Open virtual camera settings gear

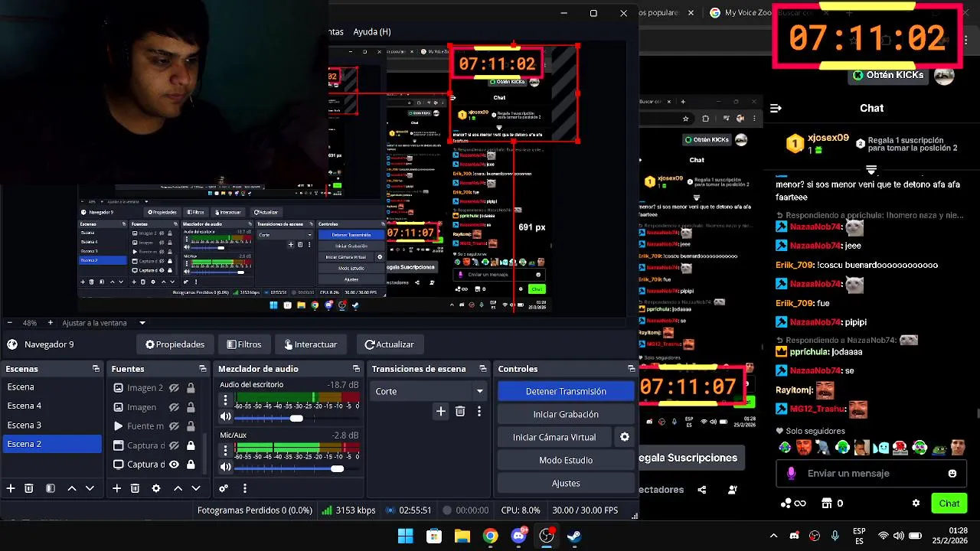[x=625, y=437]
